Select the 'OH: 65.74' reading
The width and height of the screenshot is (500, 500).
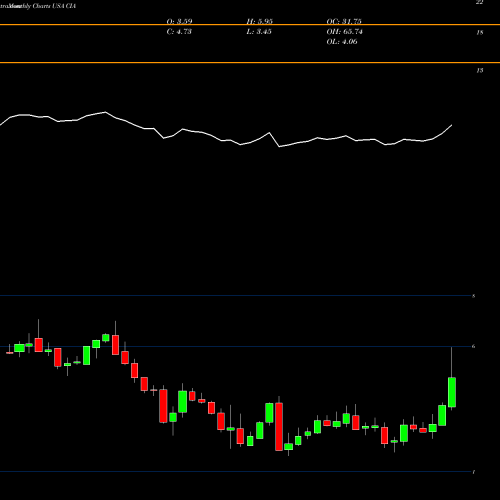pos(344,32)
